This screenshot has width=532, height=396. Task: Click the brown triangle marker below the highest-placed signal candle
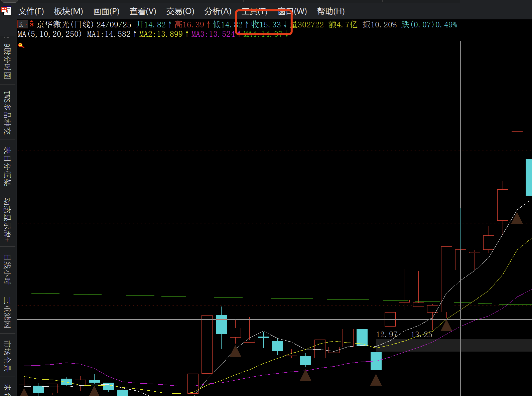coord(517,218)
